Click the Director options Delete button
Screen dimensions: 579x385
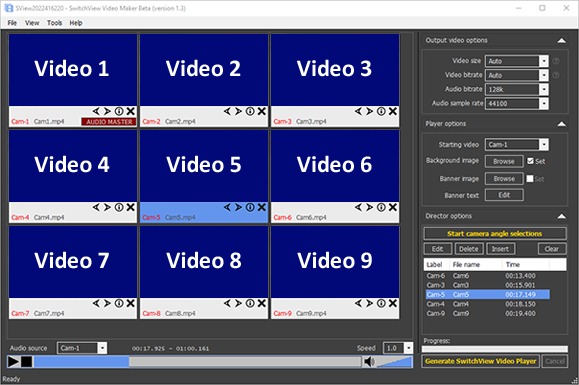tap(469, 249)
